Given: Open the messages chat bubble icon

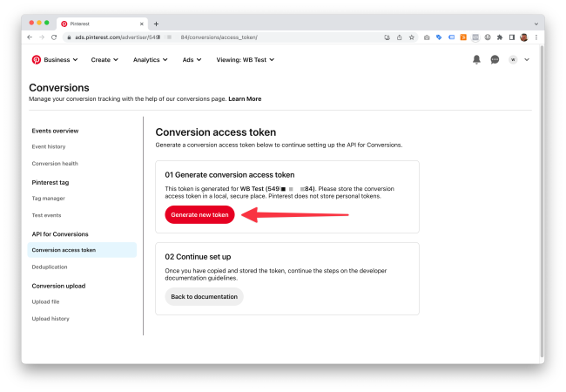Looking at the screenshot, I should pyautogui.click(x=495, y=59).
